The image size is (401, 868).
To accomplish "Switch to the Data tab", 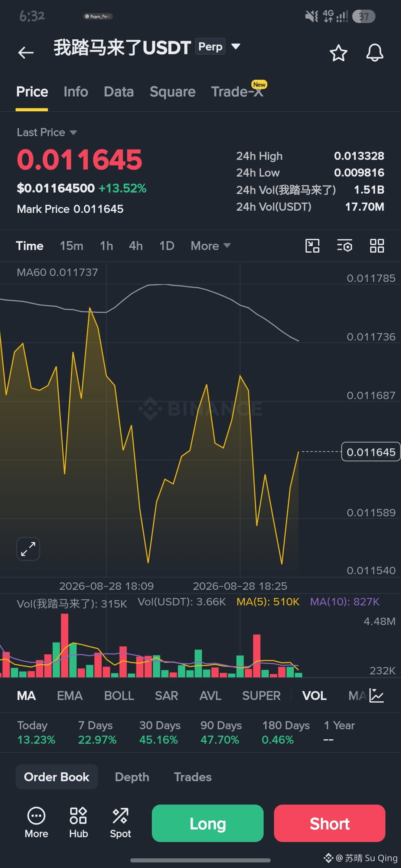I will pyautogui.click(x=119, y=92).
